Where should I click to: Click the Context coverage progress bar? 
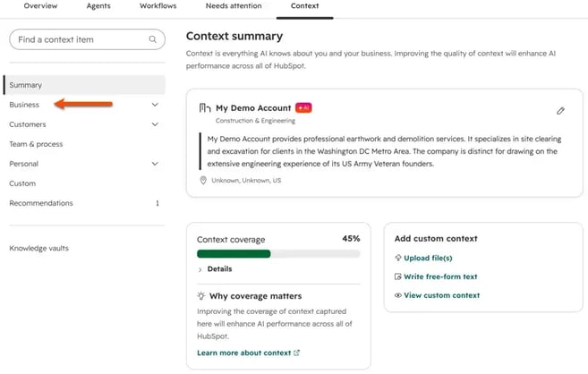tap(278, 254)
